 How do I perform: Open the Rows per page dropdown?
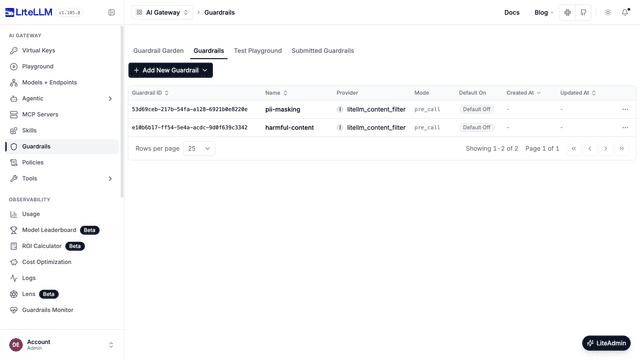(x=199, y=149)
